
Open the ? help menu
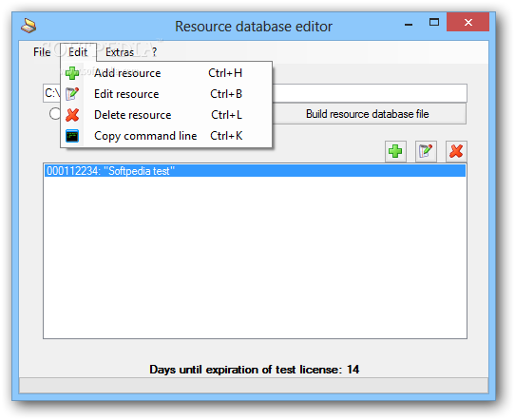coord(154,52)
